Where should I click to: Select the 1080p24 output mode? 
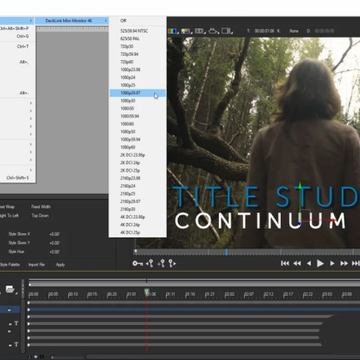point(138,77)
